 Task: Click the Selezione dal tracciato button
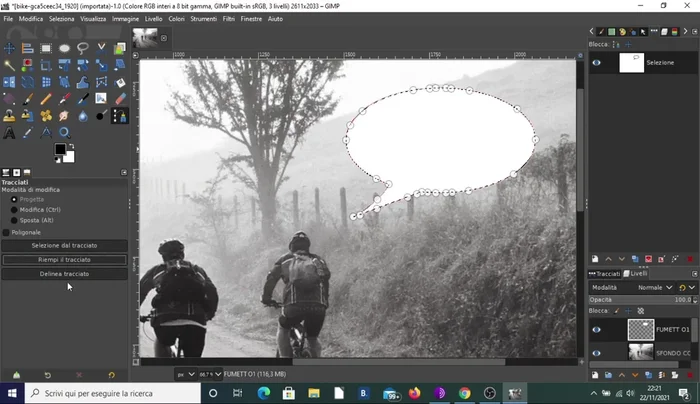(x=64, y=246)
